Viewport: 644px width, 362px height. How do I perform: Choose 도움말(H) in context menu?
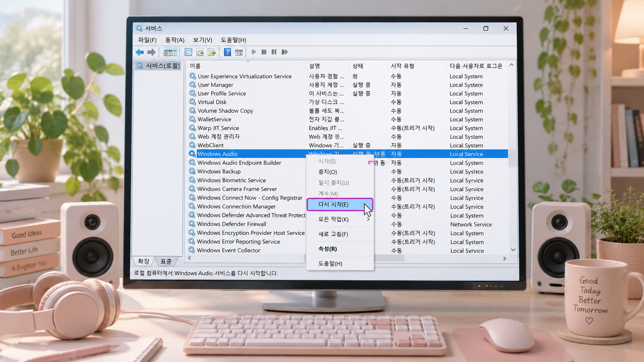coord(340,264)
